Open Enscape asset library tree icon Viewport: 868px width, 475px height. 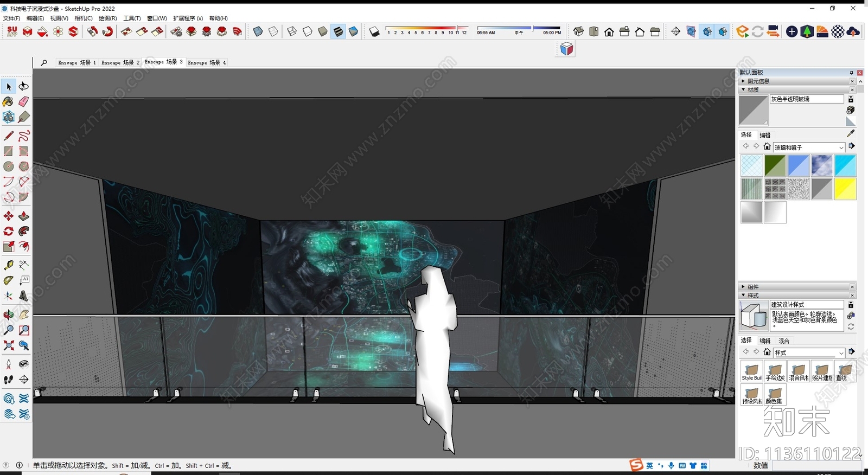coord(807,32)
